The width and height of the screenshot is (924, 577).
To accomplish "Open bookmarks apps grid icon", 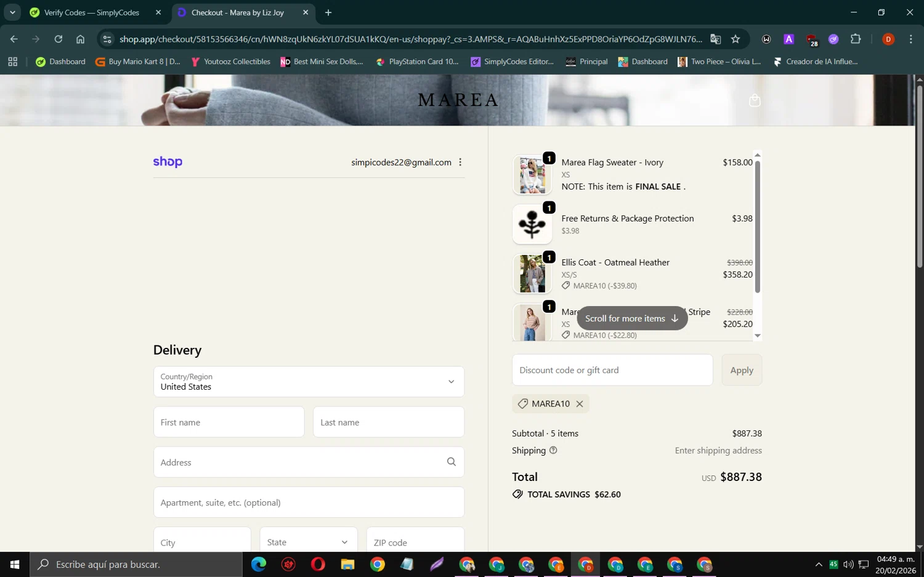I will [12, 62].
